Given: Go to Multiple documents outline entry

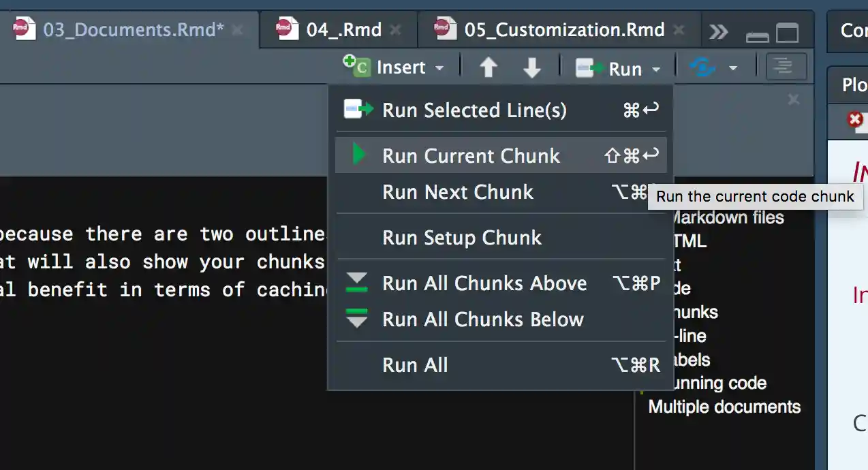Looking at the screenshot, I should [x=724, y=407].
